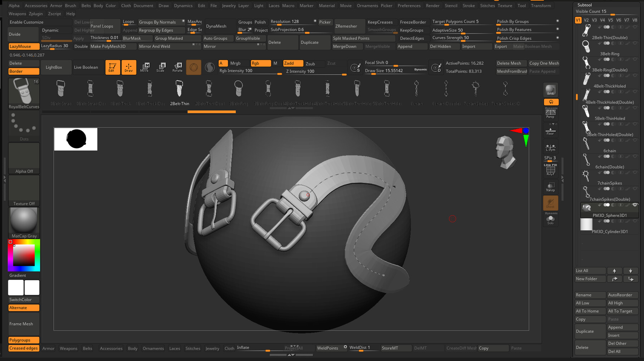The height and width of the screenshot is (361, 644).
Task: Click the D dynamic dial icon
Action: point(436,67)
